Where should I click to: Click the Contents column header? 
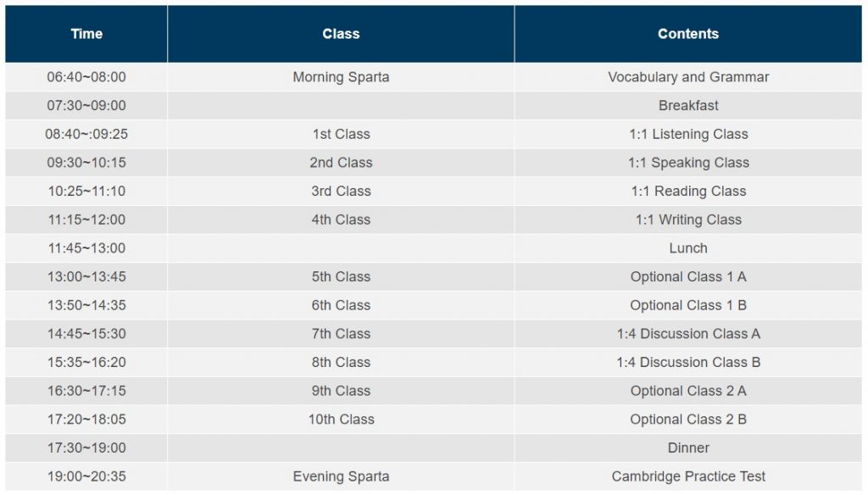pos(688,34)
